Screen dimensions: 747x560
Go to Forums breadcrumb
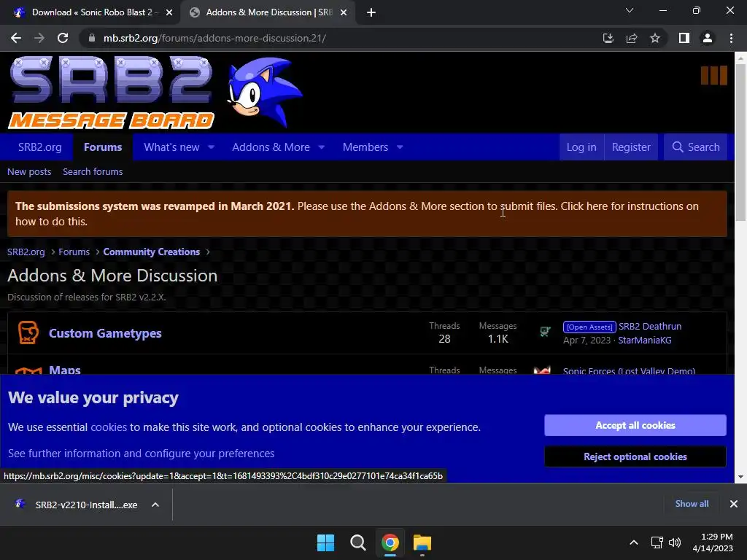(74, 252)
